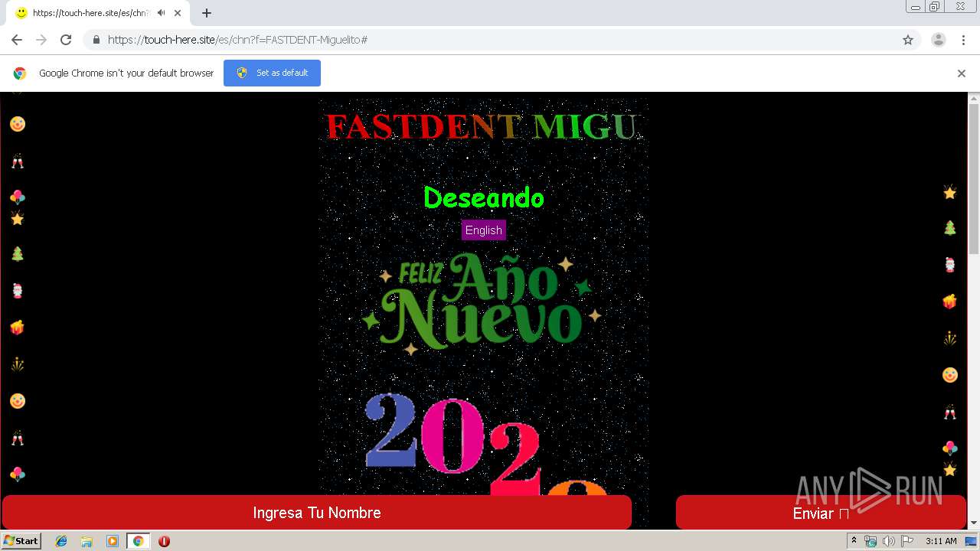Click the scrollbar up arrow
Screen dimensions: 980x551
(x=974, y=98)
